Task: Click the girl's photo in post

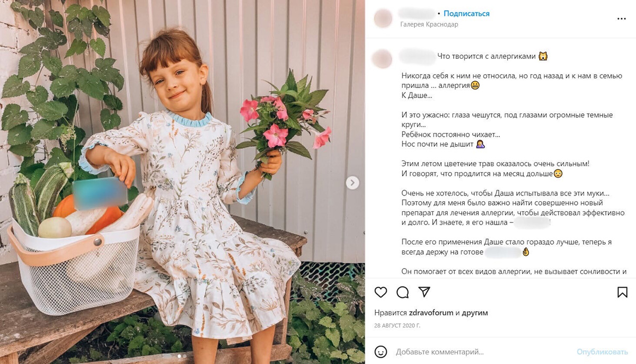Action: coord(182,182)
